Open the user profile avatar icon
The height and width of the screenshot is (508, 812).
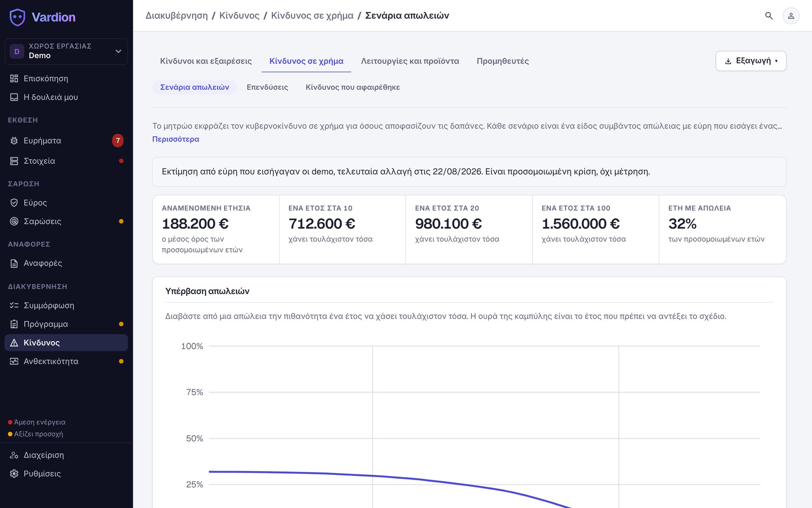point(791,16)
